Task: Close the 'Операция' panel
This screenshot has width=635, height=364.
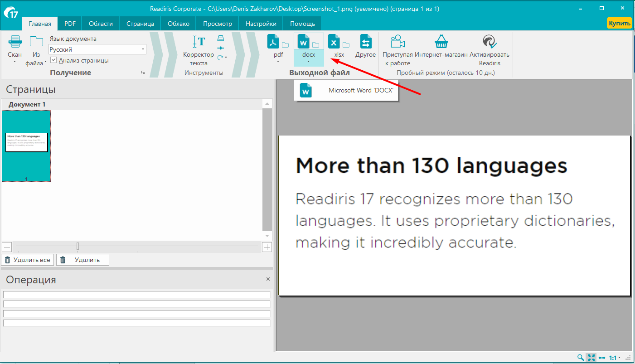Action: [x=268, y=279]
